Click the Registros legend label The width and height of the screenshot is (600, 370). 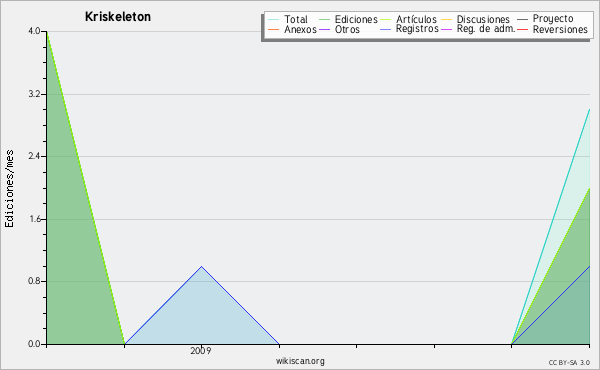click(x=417, y=29)
